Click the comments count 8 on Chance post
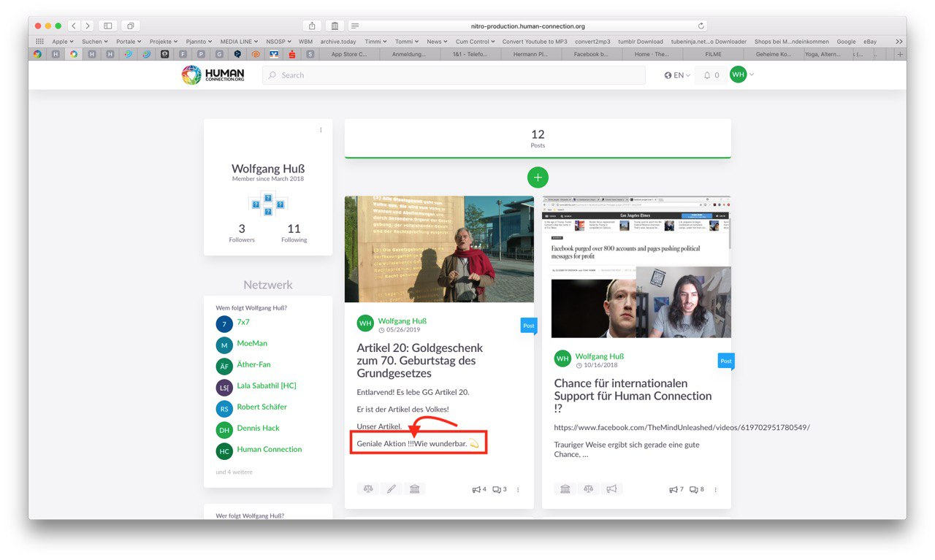 pos(697,489)
